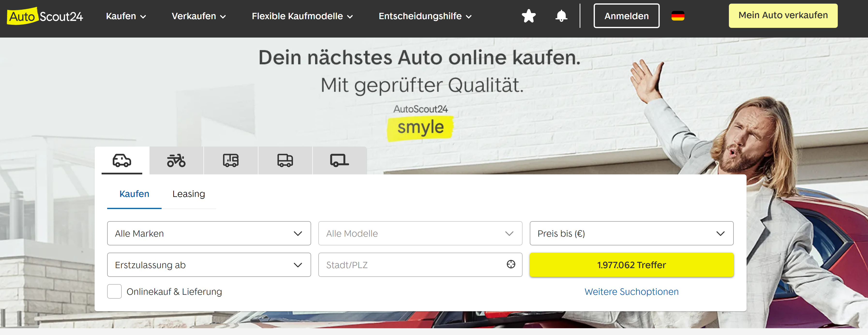Use current location crosshair icon
Screen dimensions: 868x335
coord(511,265)
